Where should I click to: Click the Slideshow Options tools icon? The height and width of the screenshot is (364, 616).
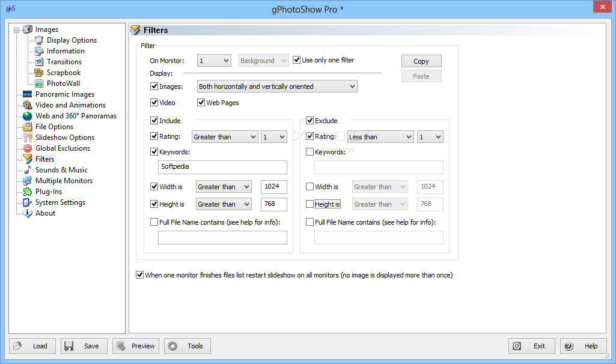click(28, 138)
